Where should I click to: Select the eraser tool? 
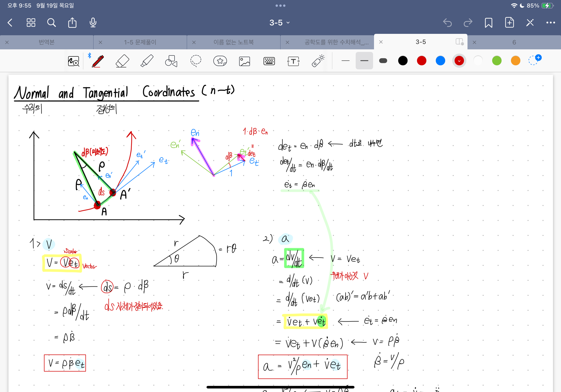[x=122, y=61]
